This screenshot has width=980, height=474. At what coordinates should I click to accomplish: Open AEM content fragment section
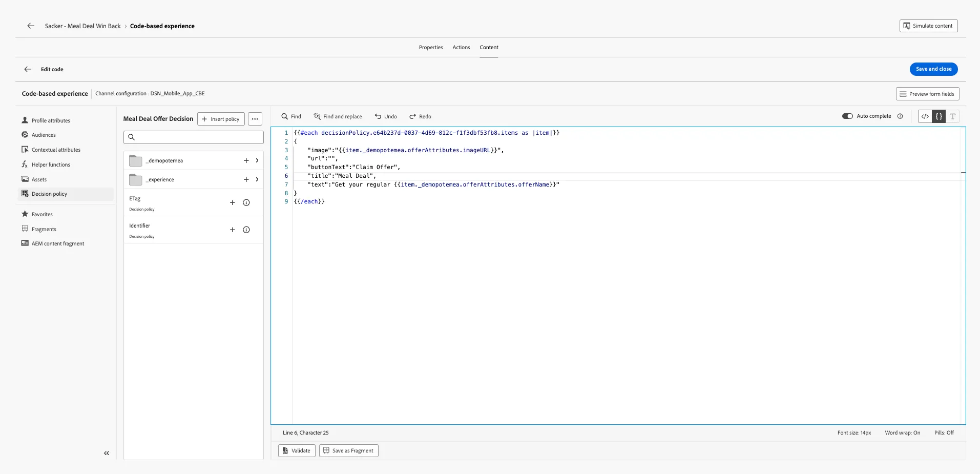click(x=58, y=243)
